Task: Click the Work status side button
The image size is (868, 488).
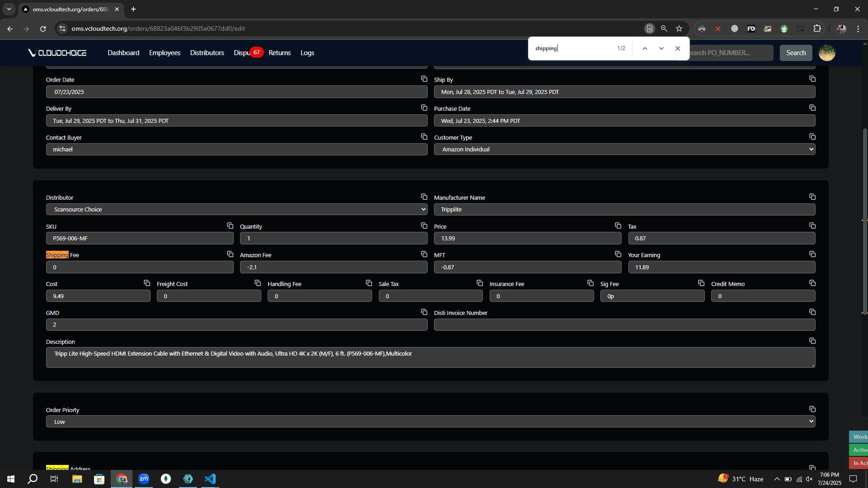Action: tap(859, 437)
